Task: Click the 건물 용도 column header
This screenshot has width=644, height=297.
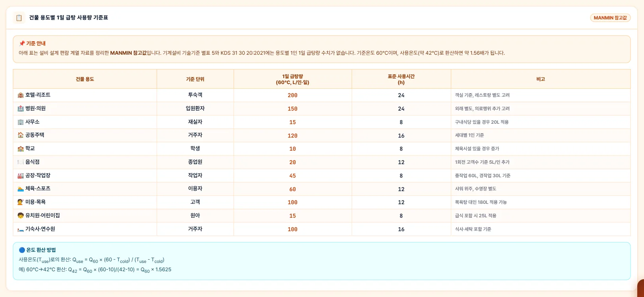Action: [85, 79]
